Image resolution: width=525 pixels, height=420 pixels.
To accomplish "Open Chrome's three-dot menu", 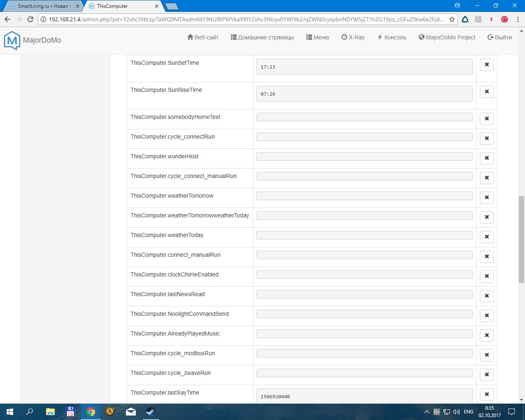I will coord(518,19).
